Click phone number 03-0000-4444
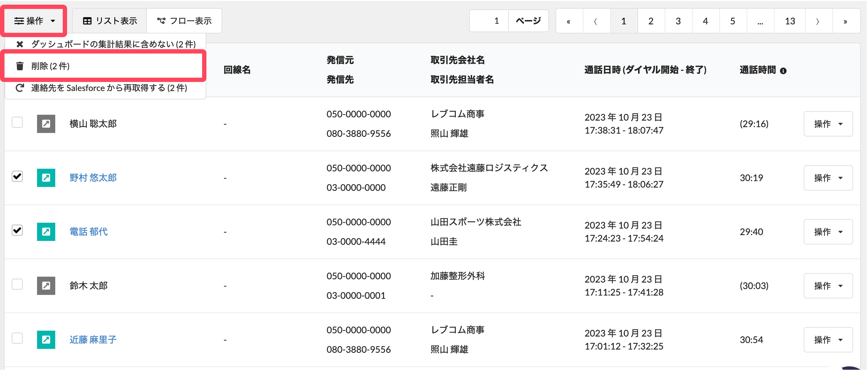This screenshot has width=868, height=370. 356,242
